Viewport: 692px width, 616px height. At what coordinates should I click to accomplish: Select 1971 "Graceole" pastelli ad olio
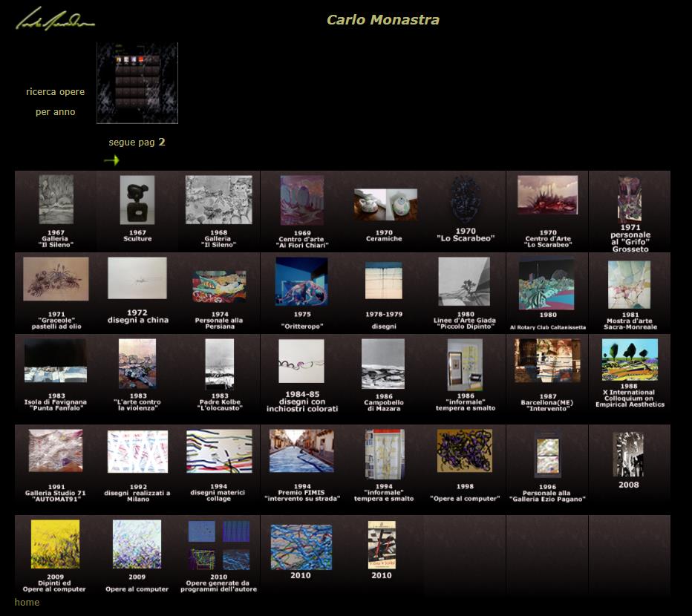56,279
